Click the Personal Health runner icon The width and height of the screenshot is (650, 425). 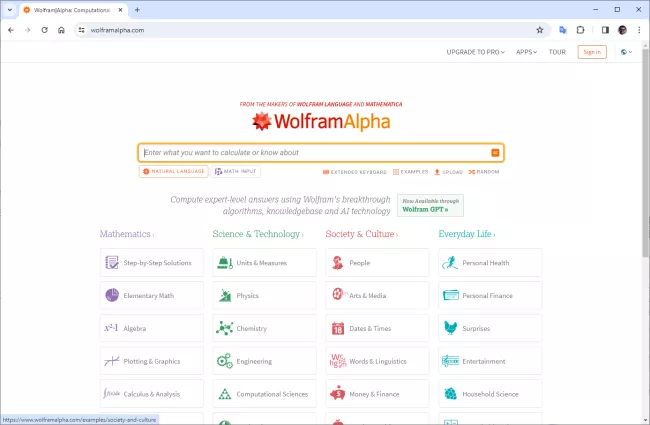coord(451,263)
